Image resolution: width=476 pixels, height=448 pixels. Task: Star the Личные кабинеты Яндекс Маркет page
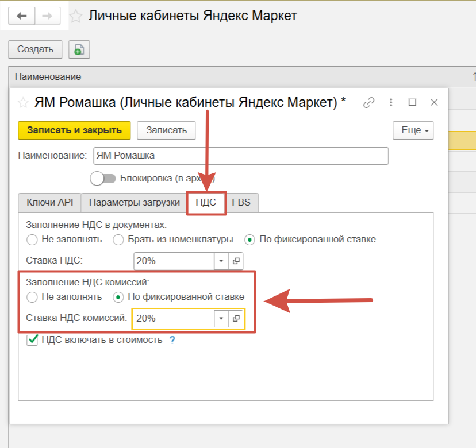76,16
